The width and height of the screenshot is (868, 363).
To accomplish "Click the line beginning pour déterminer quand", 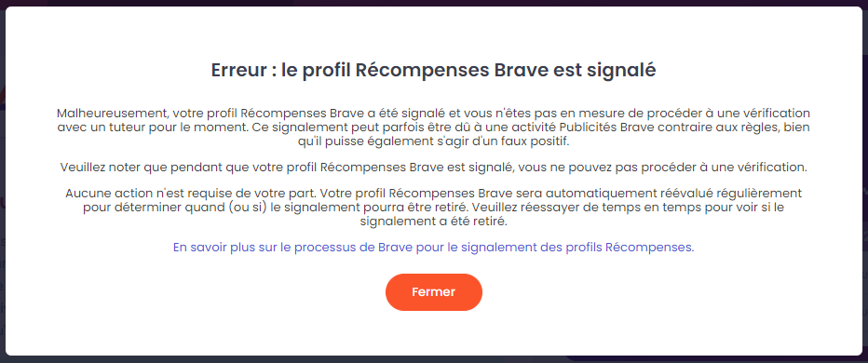I will point(433,208).
